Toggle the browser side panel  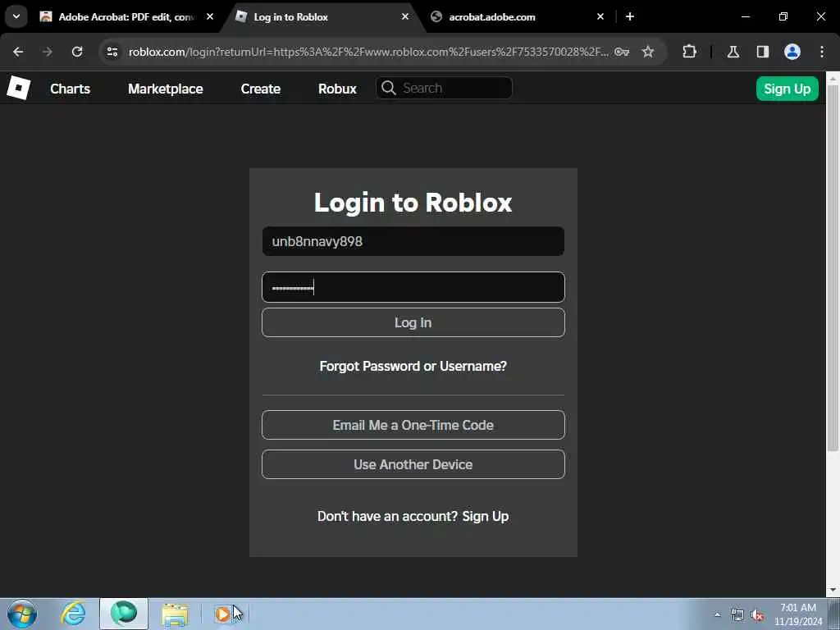pyautogui.click(x=763, y=52)
